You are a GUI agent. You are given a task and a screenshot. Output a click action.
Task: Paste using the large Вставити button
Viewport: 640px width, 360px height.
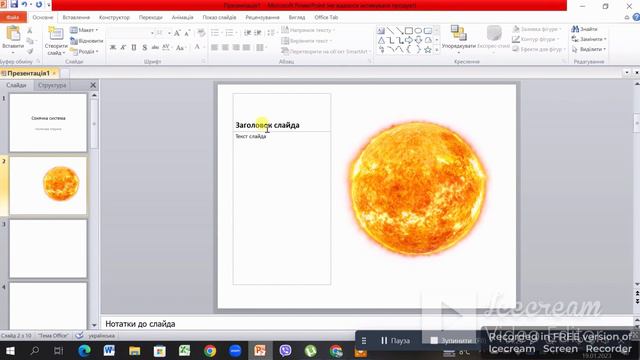click(x=13, y=41)
